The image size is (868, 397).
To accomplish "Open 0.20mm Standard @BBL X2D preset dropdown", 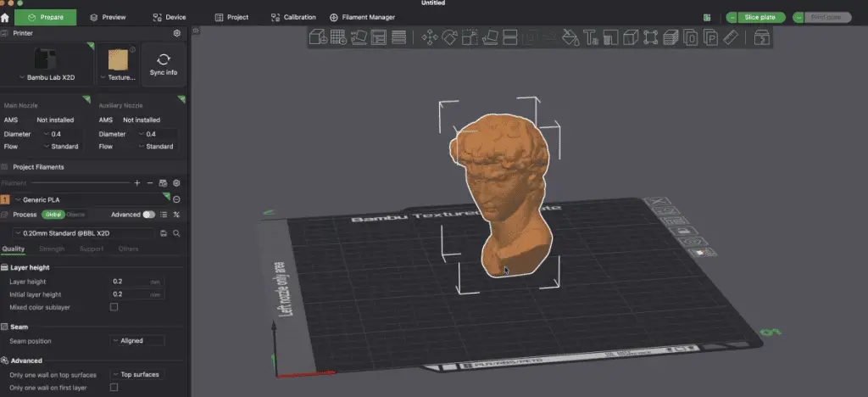I will pos(84,233).
